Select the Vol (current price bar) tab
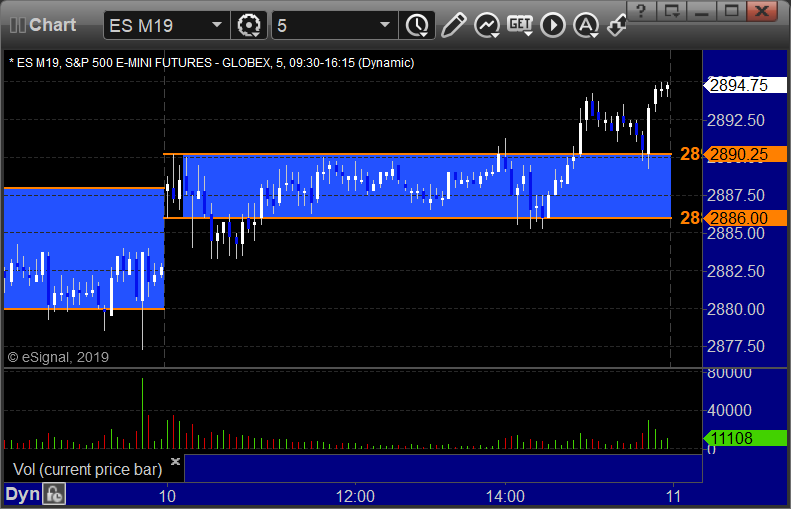 tap(87, 469)
